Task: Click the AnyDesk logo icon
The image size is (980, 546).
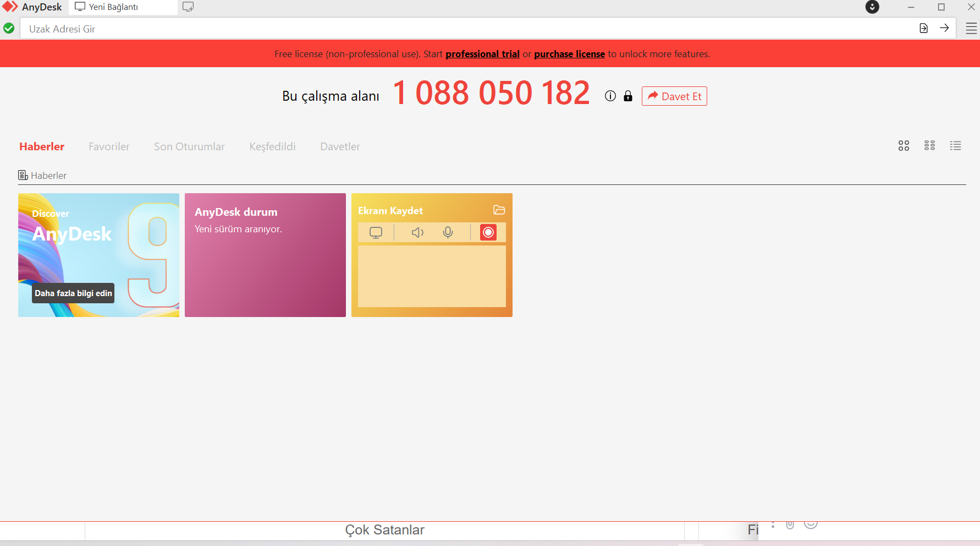Action: click(x=10, y=7)
